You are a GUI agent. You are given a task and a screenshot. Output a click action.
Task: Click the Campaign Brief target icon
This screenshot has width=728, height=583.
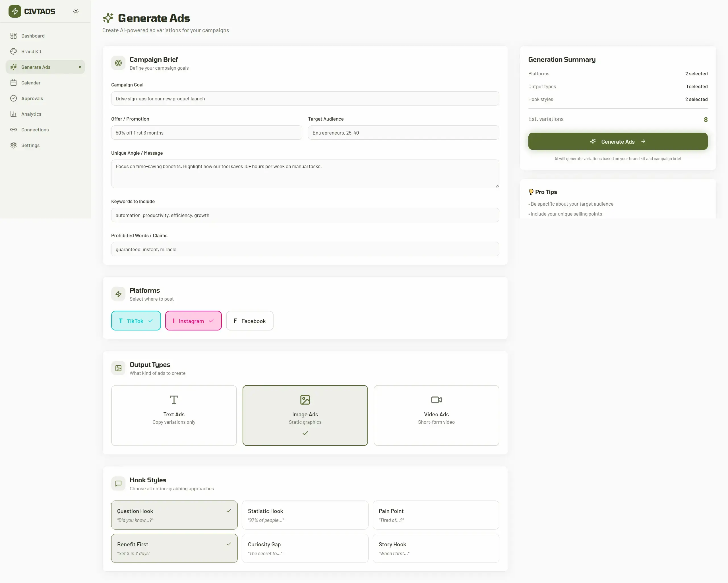[x=118, y=63]
